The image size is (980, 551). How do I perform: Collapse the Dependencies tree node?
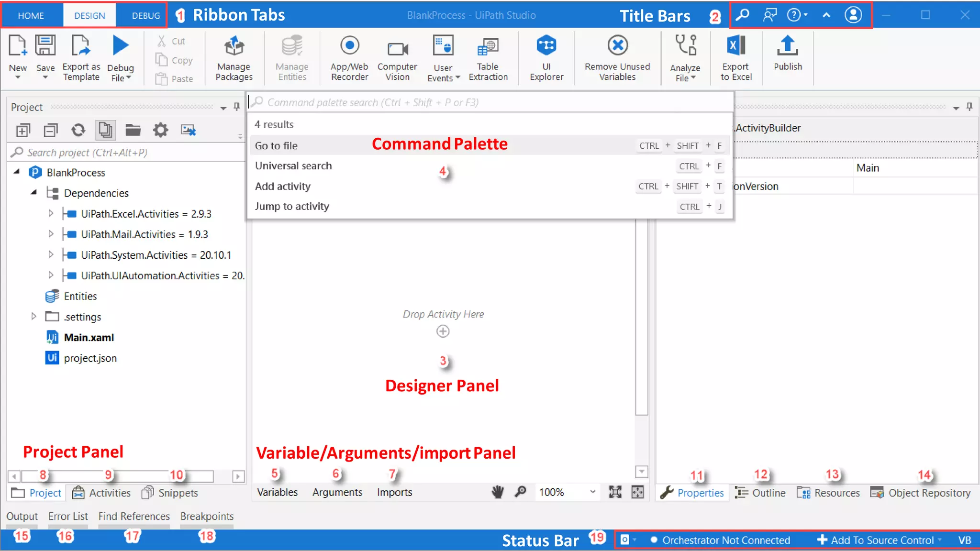[x=33, y=192]
